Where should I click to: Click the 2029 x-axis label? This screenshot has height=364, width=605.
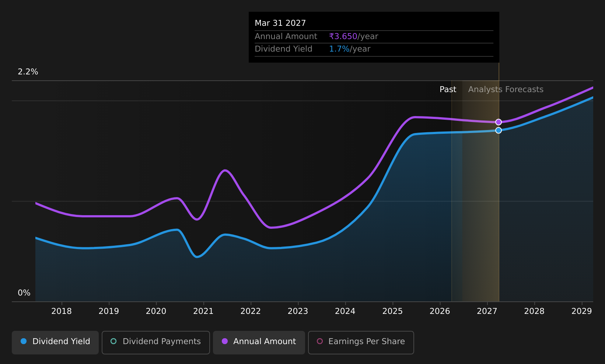point(582,311)
